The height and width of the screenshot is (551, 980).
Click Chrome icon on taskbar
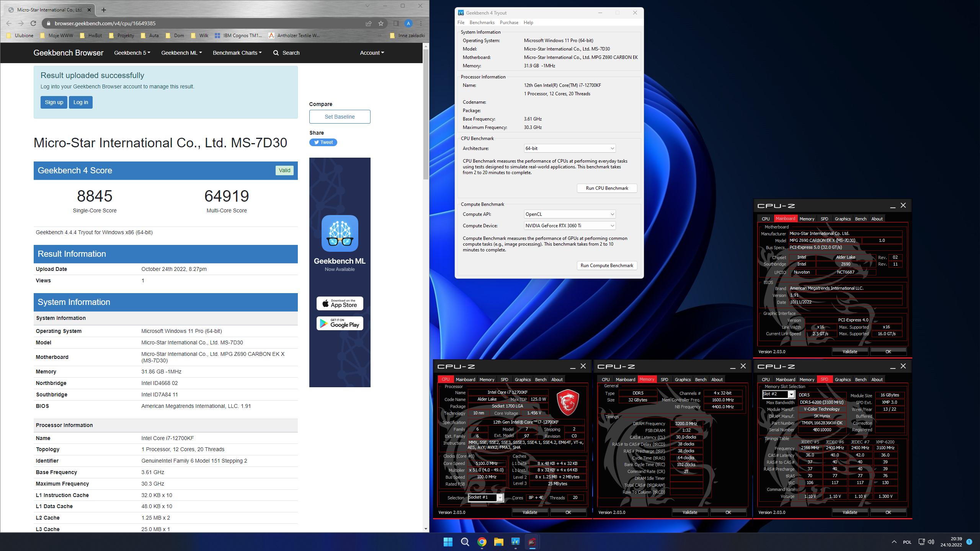482,542
